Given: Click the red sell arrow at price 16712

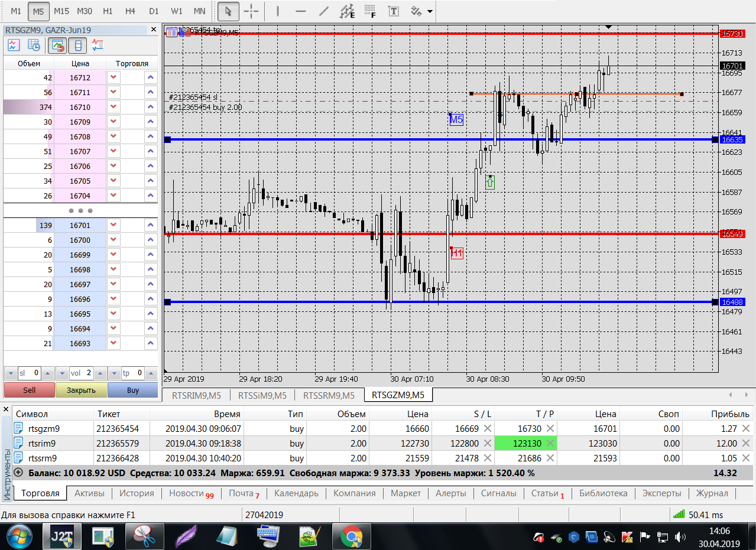Looking at the screenshot, I should pos(113,77).
